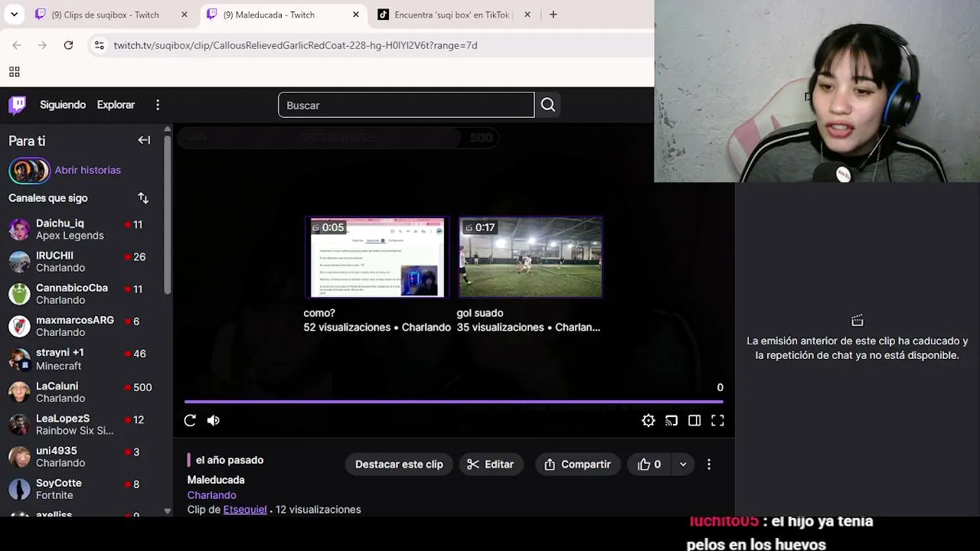Open the browser apps grid
The image size is (980, 551).
pos(14,72)
